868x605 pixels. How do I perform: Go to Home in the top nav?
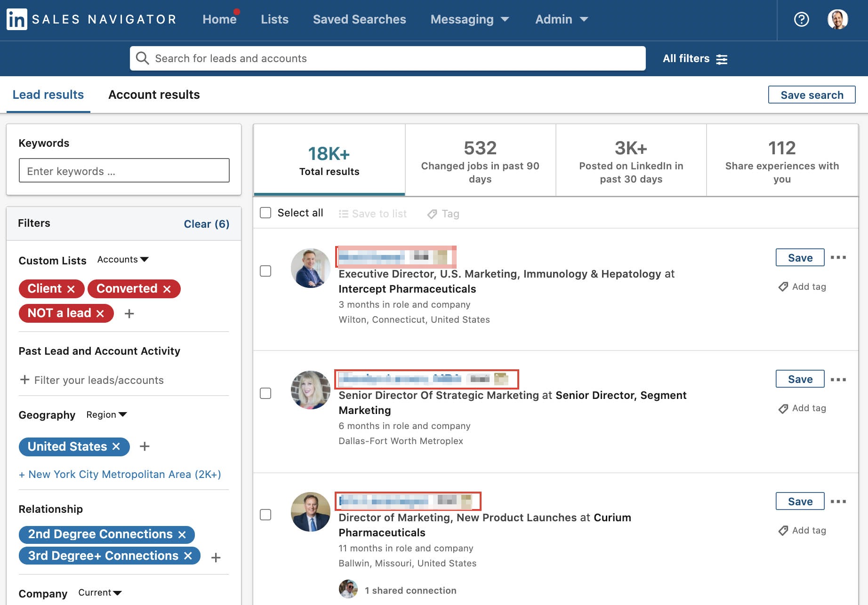[219, 19]
